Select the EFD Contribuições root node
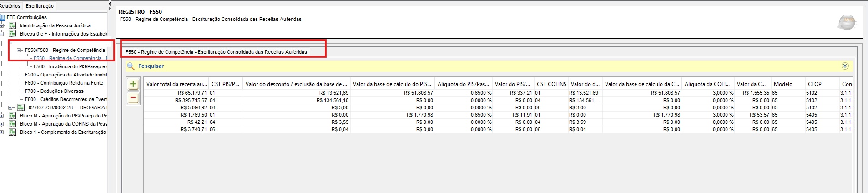The image size is (868, 193). [26, 17]
